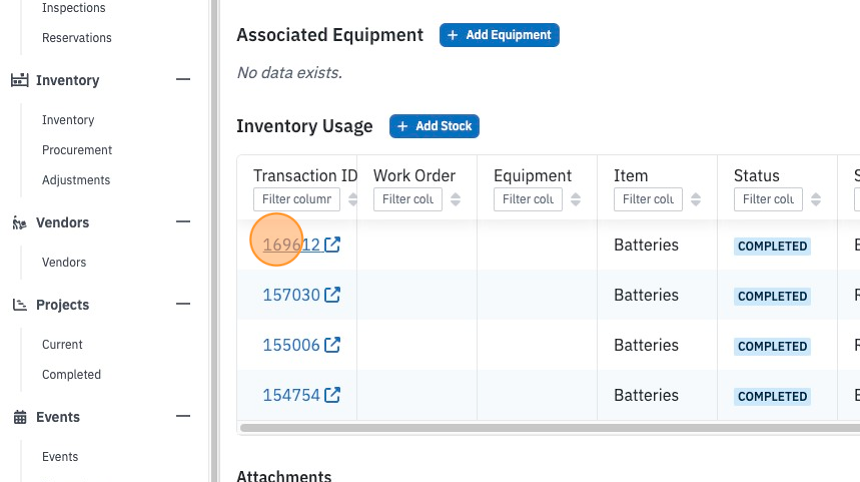Click COMPLETED badge in row 157030

tap(772, 296)
